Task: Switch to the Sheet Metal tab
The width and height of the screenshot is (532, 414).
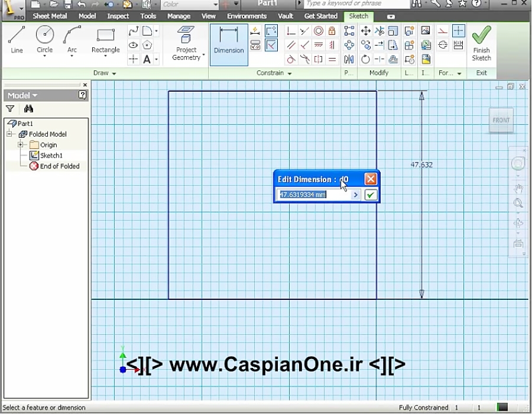Action: (50, 16)
